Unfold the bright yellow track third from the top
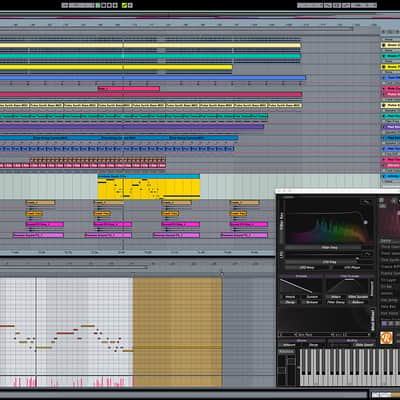This screenshot has width=400, height=400. point(384,67)
